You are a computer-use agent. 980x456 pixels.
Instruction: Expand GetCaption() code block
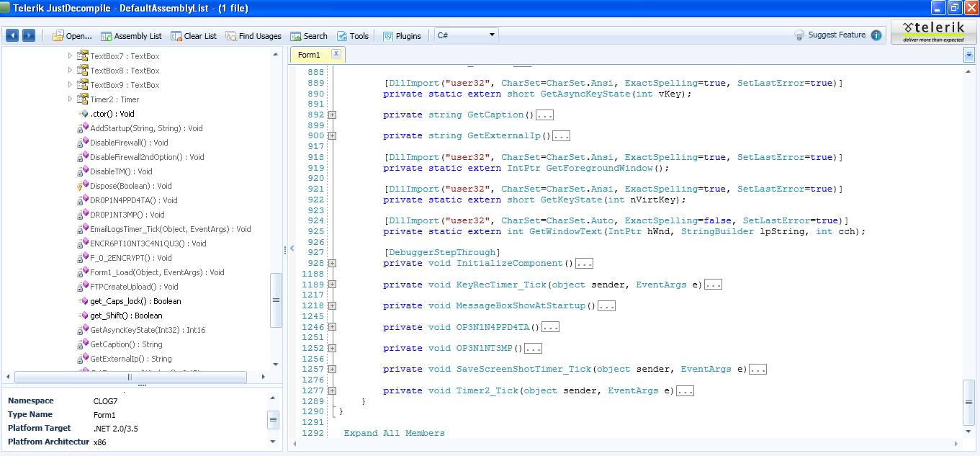[x=332, y=115]
